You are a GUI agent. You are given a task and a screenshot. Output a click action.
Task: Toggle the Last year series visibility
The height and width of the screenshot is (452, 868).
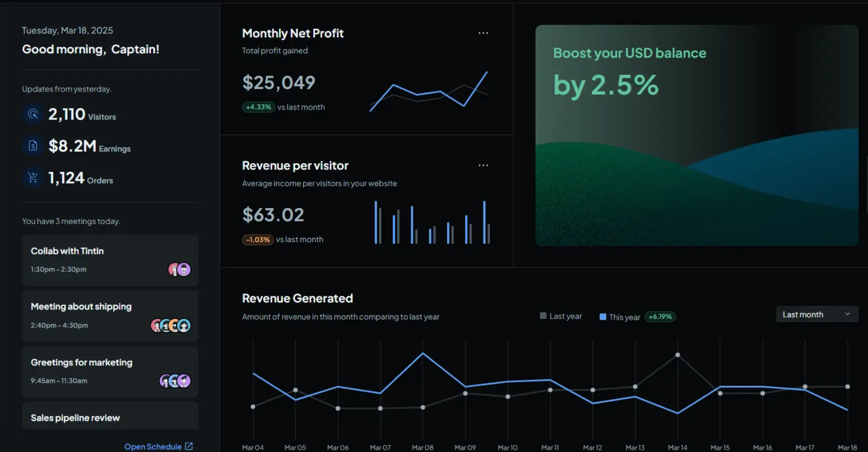click(560, 316)
